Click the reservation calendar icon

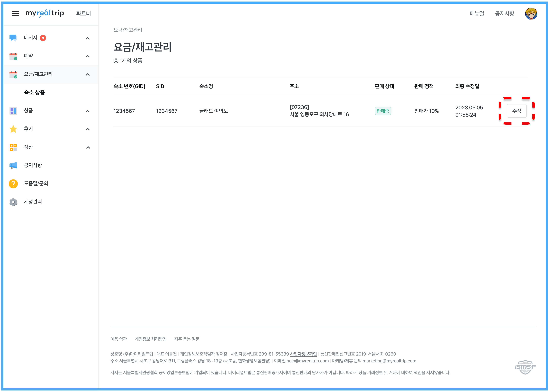pos(13,56)
